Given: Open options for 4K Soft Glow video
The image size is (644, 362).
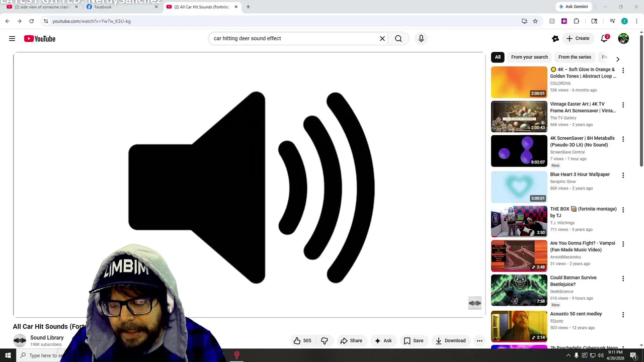Looking at the screenshot, I should pyautogui.click(x=623, y=70).
